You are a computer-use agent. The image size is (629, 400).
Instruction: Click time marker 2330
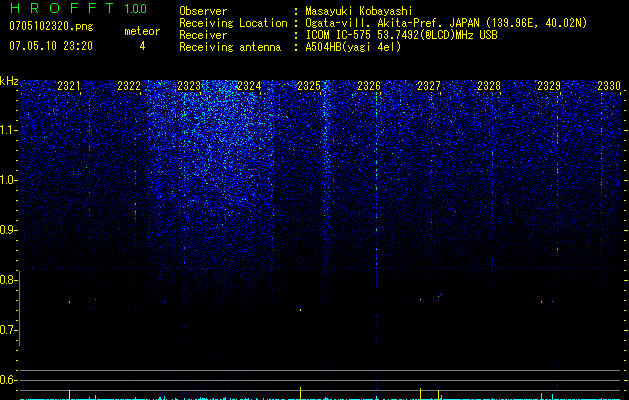[x=609, y=85]
